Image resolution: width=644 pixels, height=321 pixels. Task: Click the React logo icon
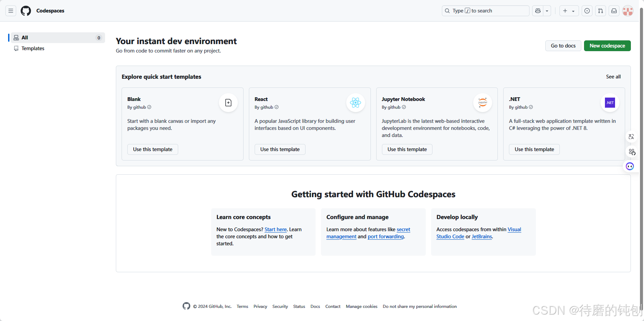tap(356, 103)
